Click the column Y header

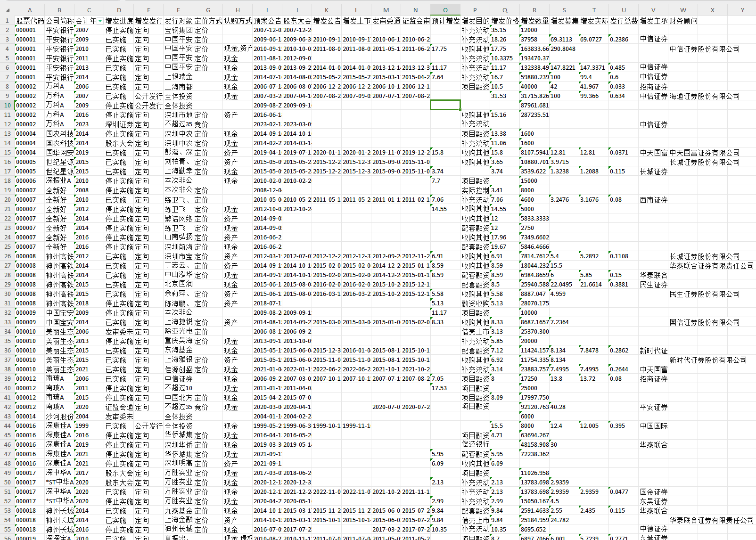tap(742, 10)
